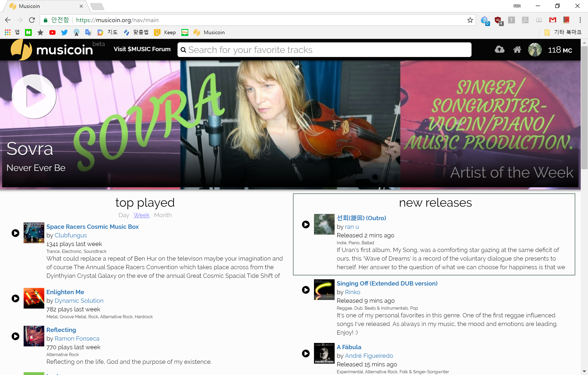
Task: Open the 118 MC balance
Action: point(560,50)
